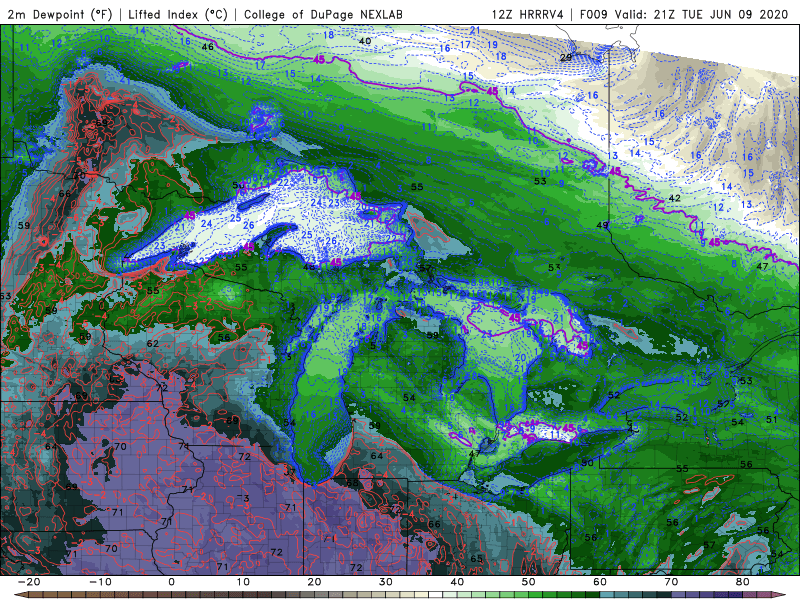This screenshot has width=800, height=600.
Task: Click the 0 label on the color scale
Action: point(171,582)
